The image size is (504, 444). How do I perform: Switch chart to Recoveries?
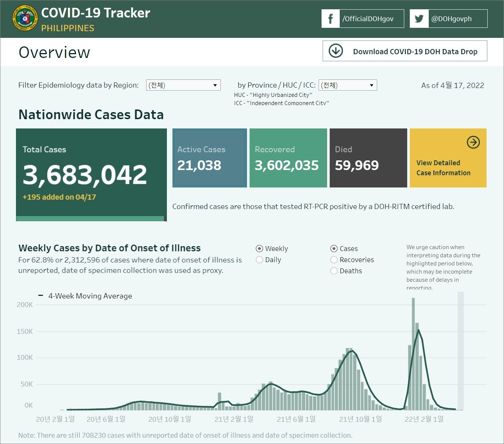click(x=334, y=260)
